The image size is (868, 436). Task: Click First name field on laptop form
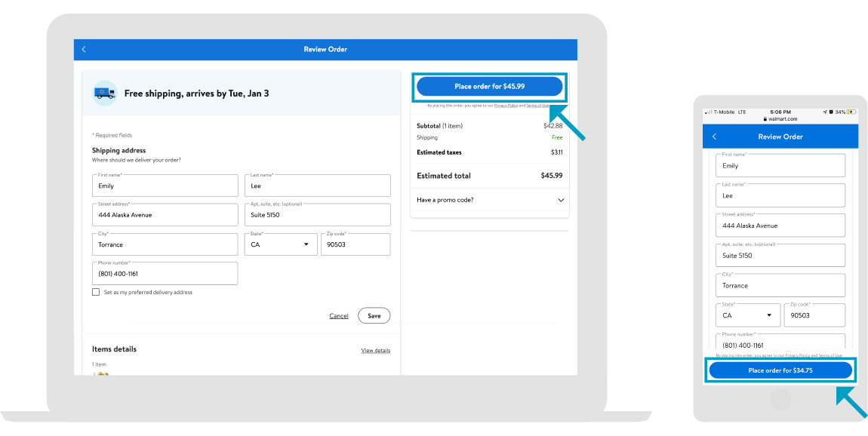tap(165, 186)
